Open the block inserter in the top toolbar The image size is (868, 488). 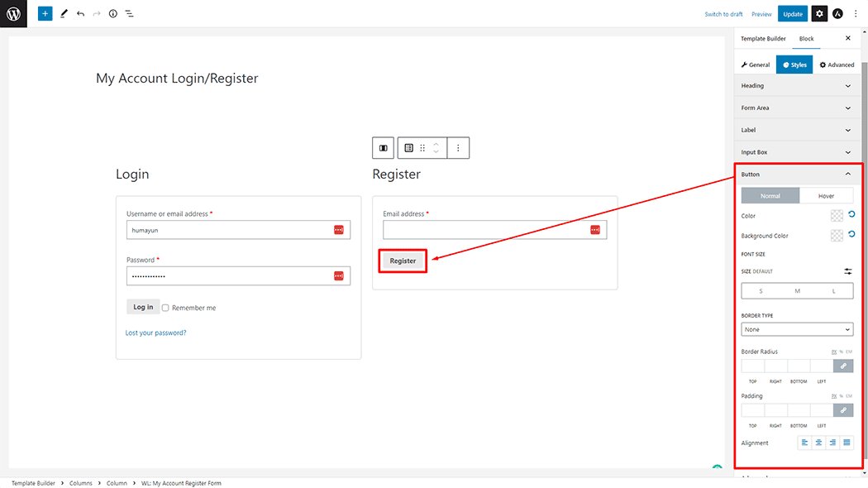click(x=45, y=13)
